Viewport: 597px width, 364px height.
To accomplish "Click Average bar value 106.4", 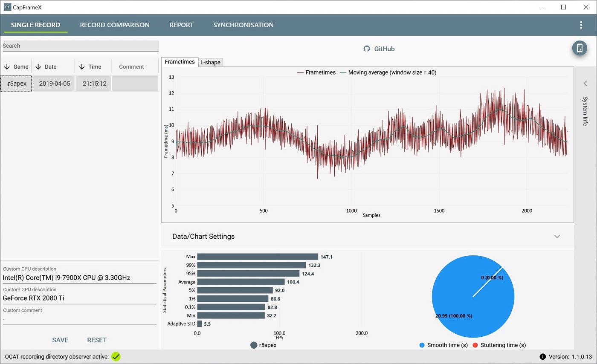I will click(x=293, y=282).
